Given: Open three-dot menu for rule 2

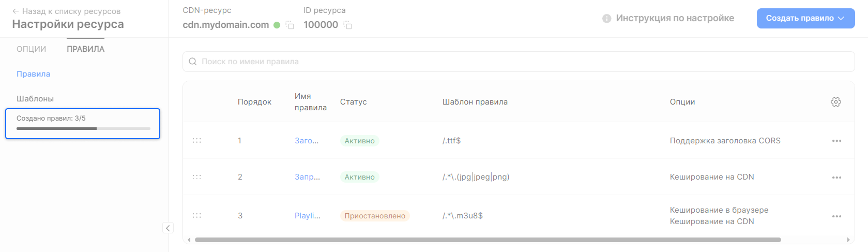Looking at the screenshot, I should coord(836,177).
